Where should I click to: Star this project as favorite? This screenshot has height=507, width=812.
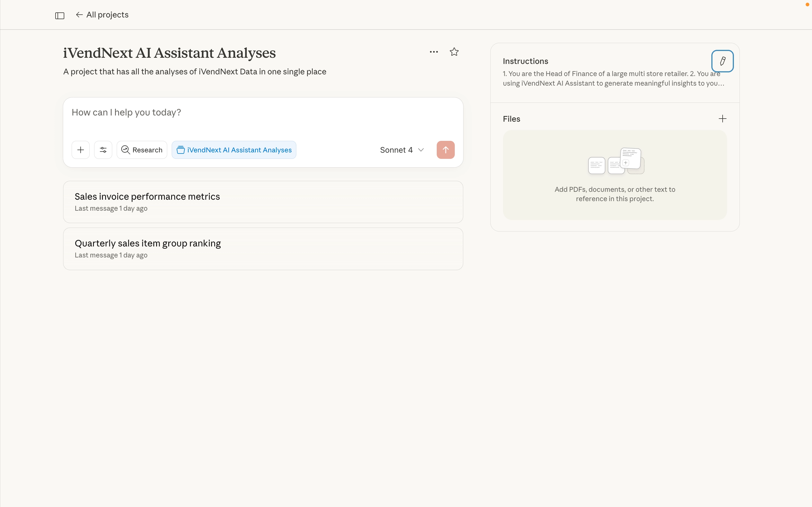[454, 52]
